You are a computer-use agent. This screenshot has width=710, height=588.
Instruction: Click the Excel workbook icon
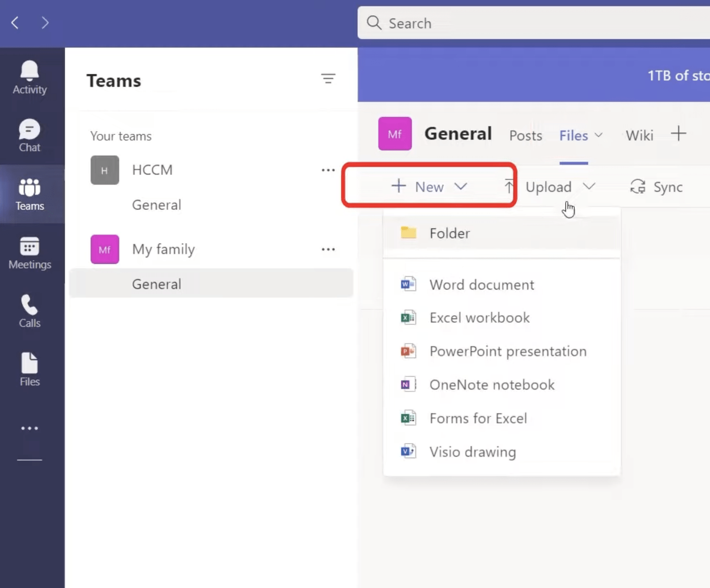(408, 318)
